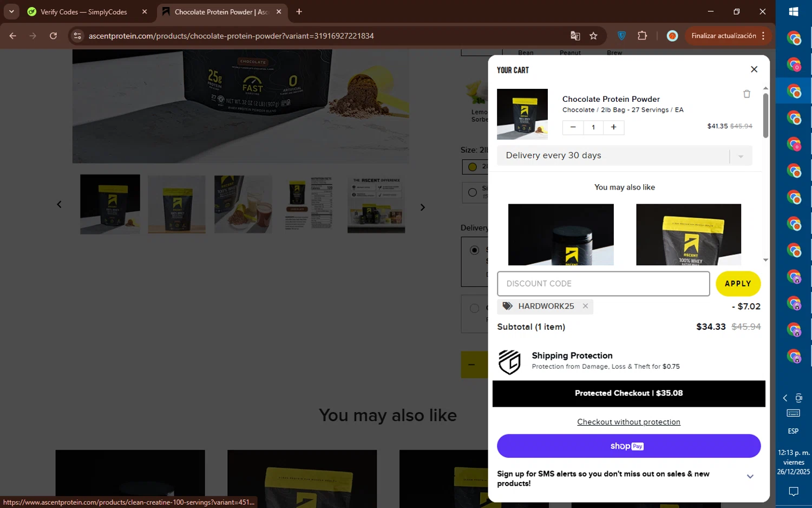
Task: Switch ESP input language
Action: point(794,431)
